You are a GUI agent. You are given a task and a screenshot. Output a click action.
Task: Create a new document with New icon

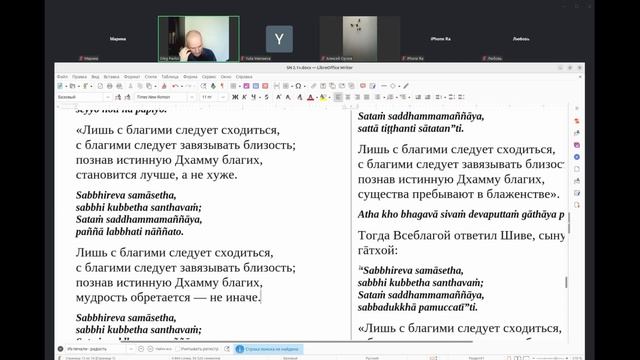(60, 86)
